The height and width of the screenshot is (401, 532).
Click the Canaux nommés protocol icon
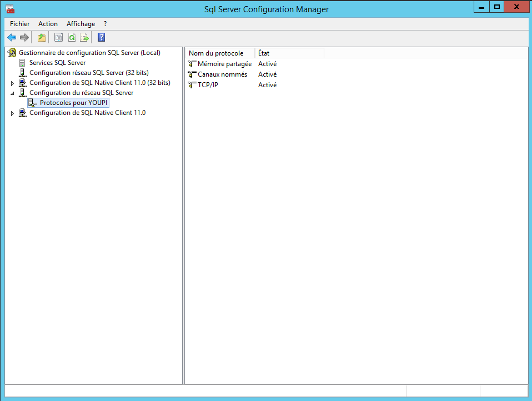192,74
